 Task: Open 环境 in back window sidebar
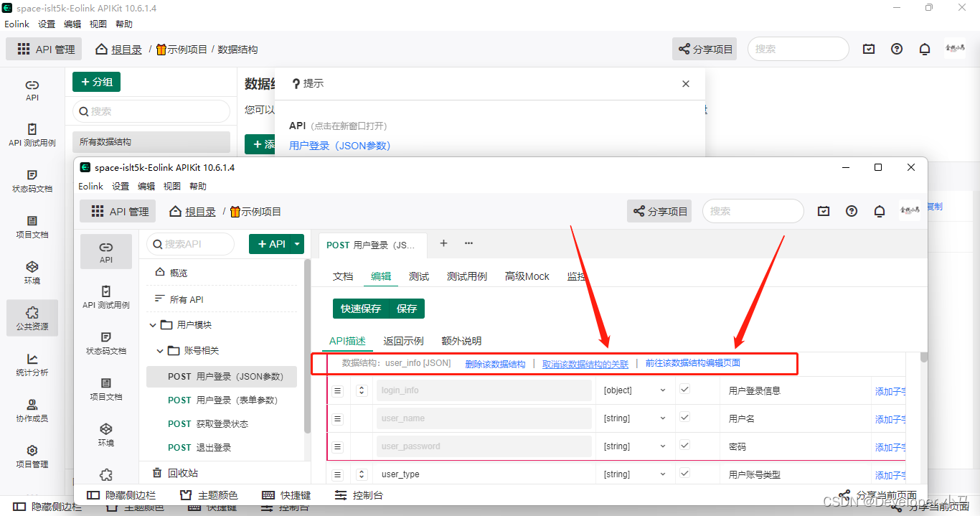(x=32, y=273)
